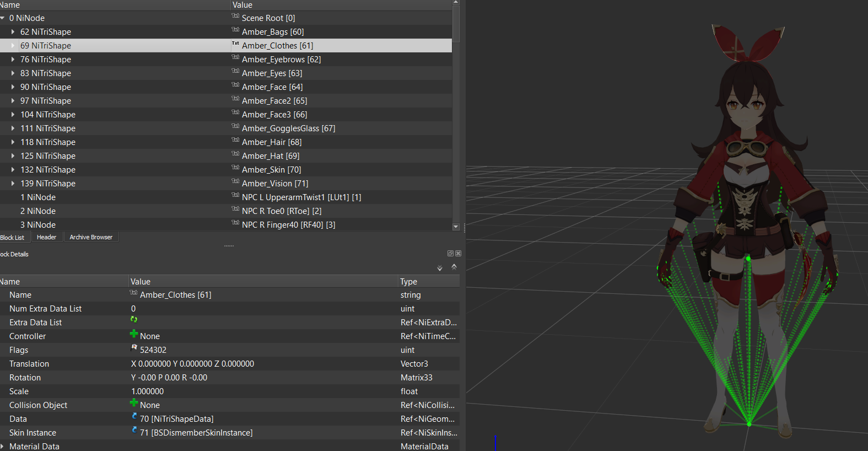This screenshot has height=451, width=868.
Task: Click the Rotation value Y -0.00 P 0.00 R -0.00
Action: click(169, 378)
